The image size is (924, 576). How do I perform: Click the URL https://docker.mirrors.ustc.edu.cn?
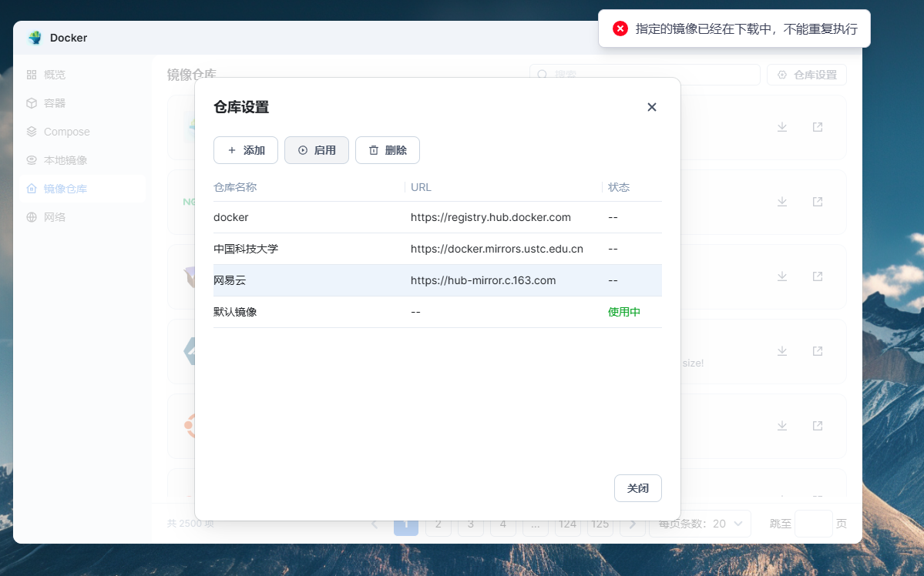(497, 249)
